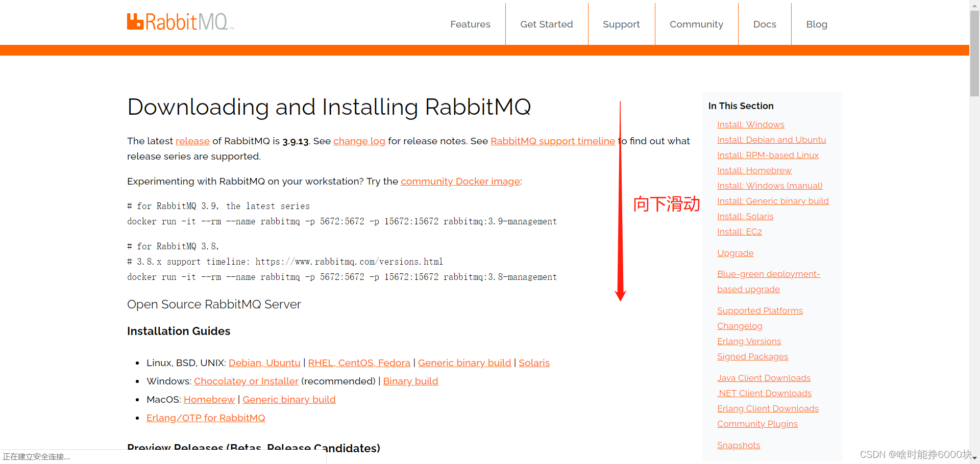The height and width of the screenshot is (464, 980).
Task: Sidebar: open Install: Debian and Ubuntu
Action: (771, 140)
